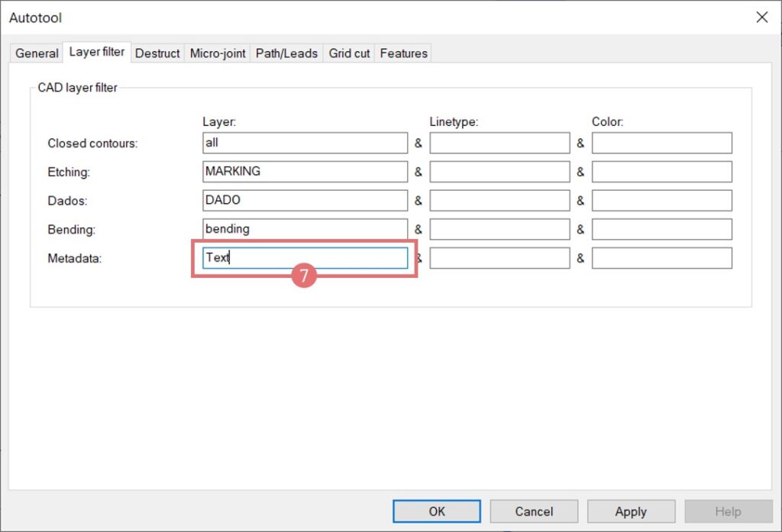Select the Metadata Color input field
This screenshot has width=782, height=532.
(661, 258)
